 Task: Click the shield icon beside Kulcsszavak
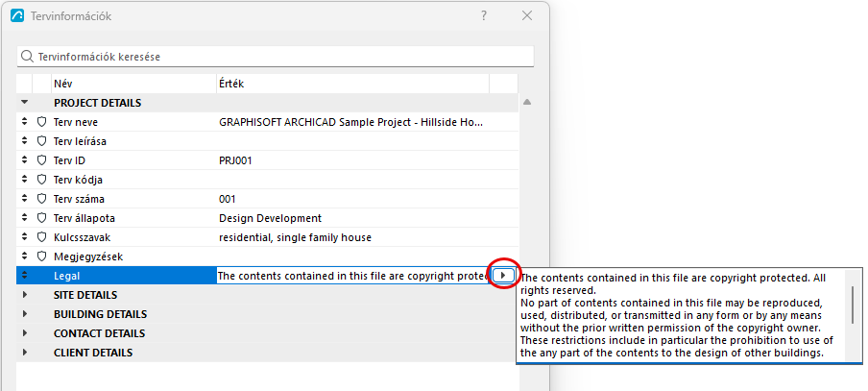[x=41, y=237]
